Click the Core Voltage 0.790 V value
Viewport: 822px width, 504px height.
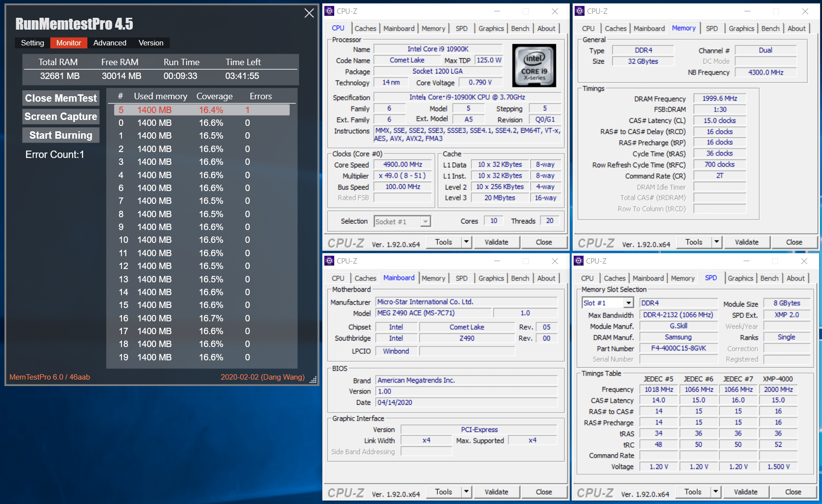coord(480,82)
